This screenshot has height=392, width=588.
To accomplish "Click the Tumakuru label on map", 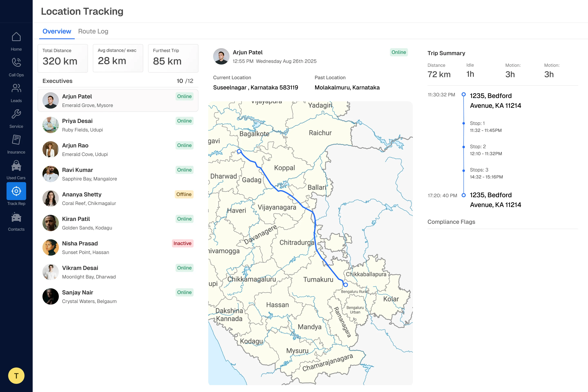I will [318, 279].
